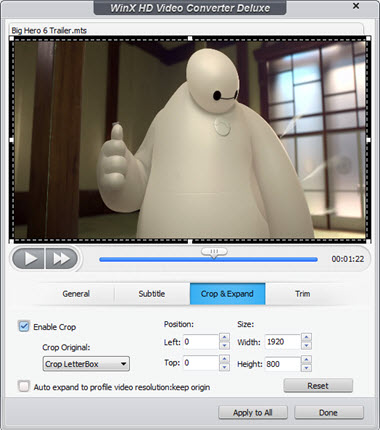Click the Height size input field
Screen dimensions: 380x430
(x=283, y=364)
